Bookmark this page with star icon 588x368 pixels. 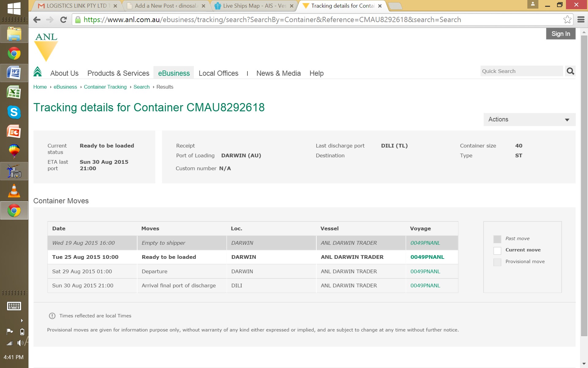click(567, 20)
